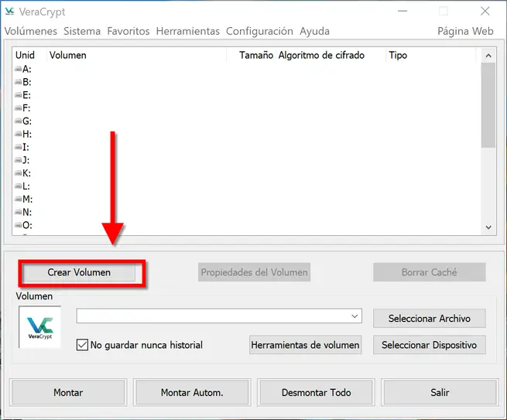This screenshot has width=507, height=420.
Task: Select the K: drive slot icon
Action: [18, 173]
